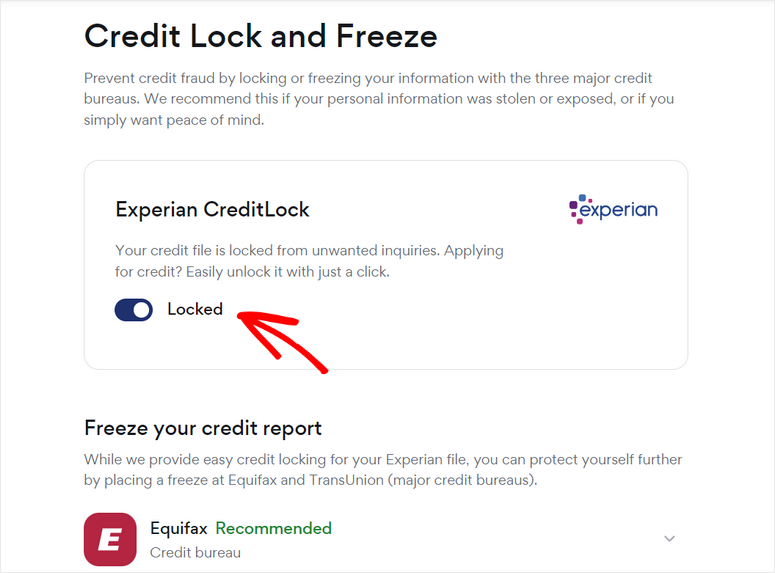775x573 pixels.
Task: Click the "Experian CreditLock" card title
Action: pyautogui.click(x=213, y=210)
